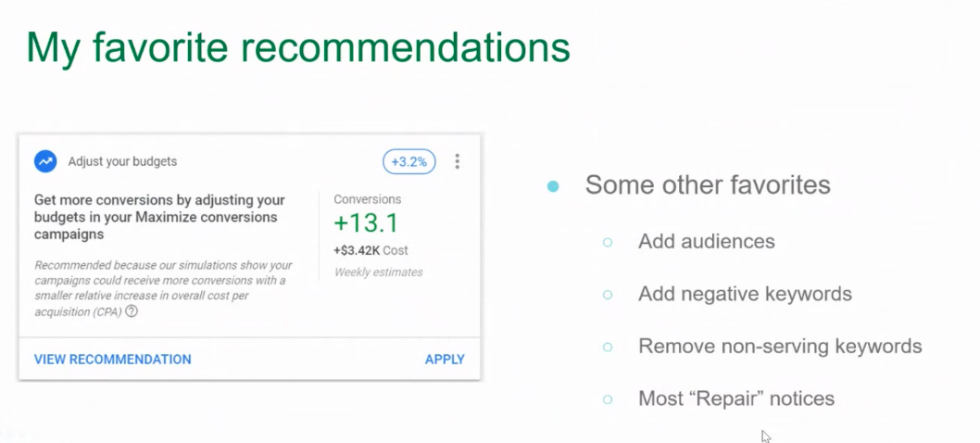
Task: Select the 'Add audiences' bullet item
Action: point(706,242)
